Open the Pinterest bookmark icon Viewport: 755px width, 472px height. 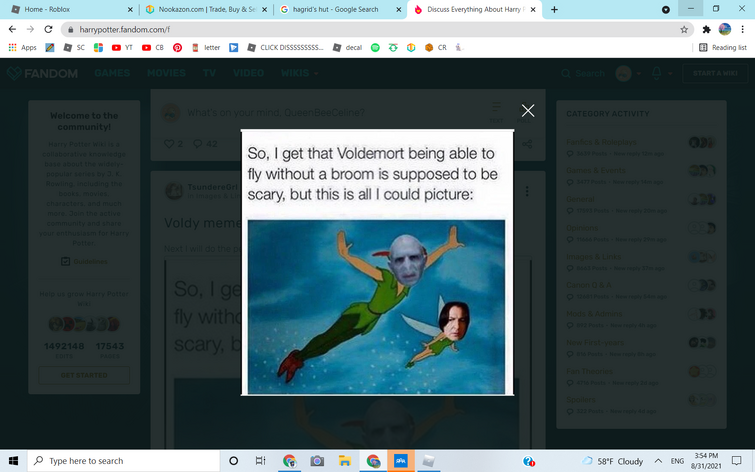pyautogui.click(x=177, y=47)
